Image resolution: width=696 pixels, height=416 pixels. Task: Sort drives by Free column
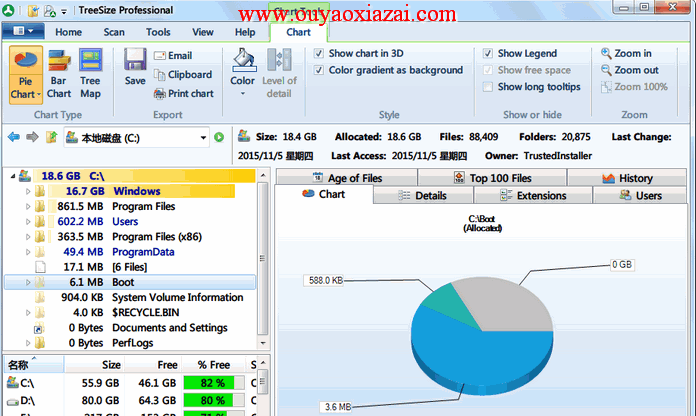[152, 365]
